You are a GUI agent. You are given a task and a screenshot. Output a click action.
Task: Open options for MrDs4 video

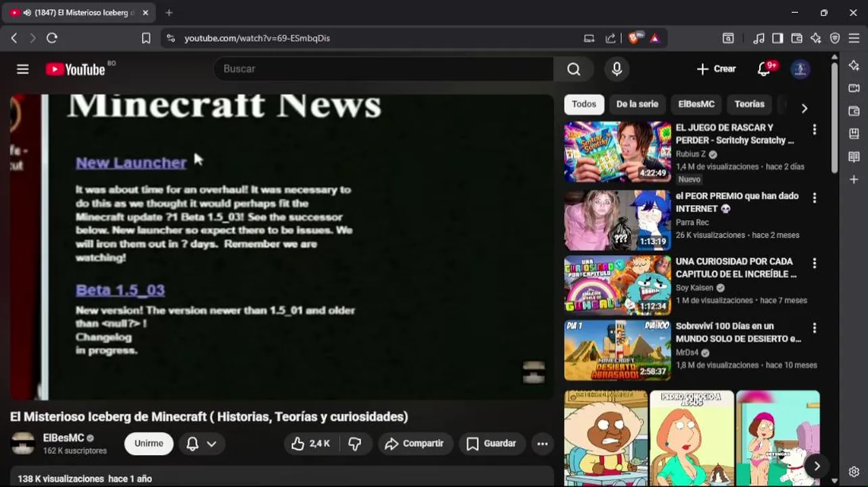pos(815,328)
